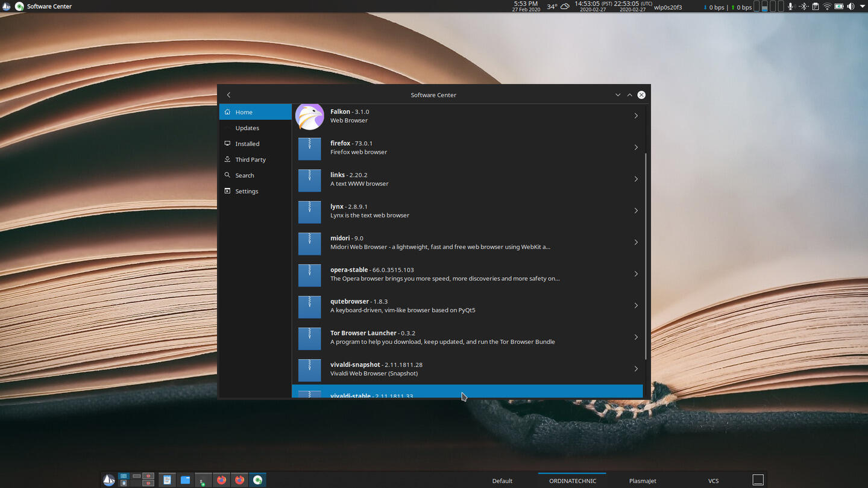Screen dimensions: 868x488
Task: Select the "A text WWW browser" description
Action: (x=359, y=184)
